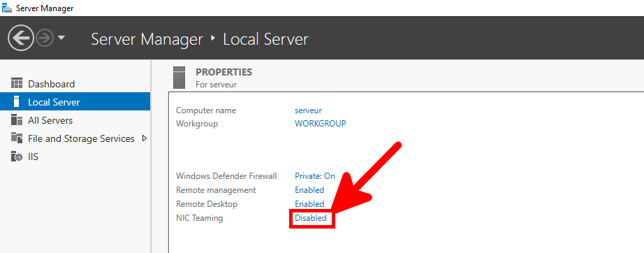The height and width of the screenshot is (253, 644).
Task: Click the 'Remote Desktop' label
Action: click(207, 203)
